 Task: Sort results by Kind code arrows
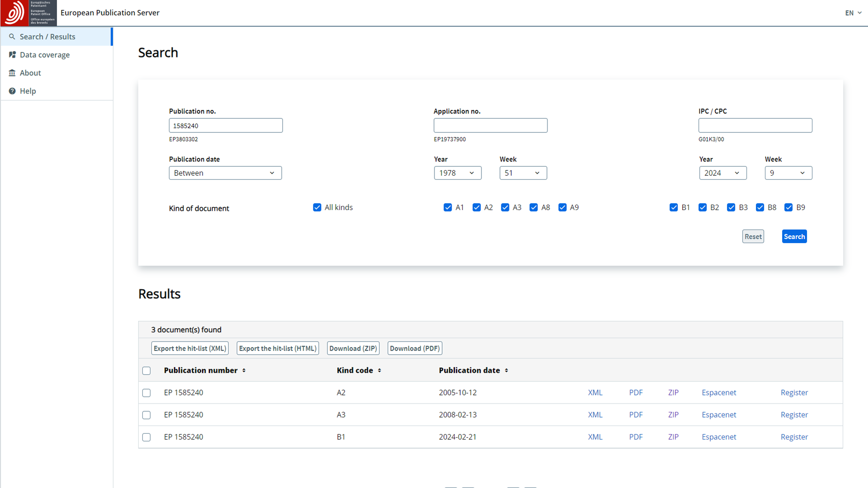[379, 370]
